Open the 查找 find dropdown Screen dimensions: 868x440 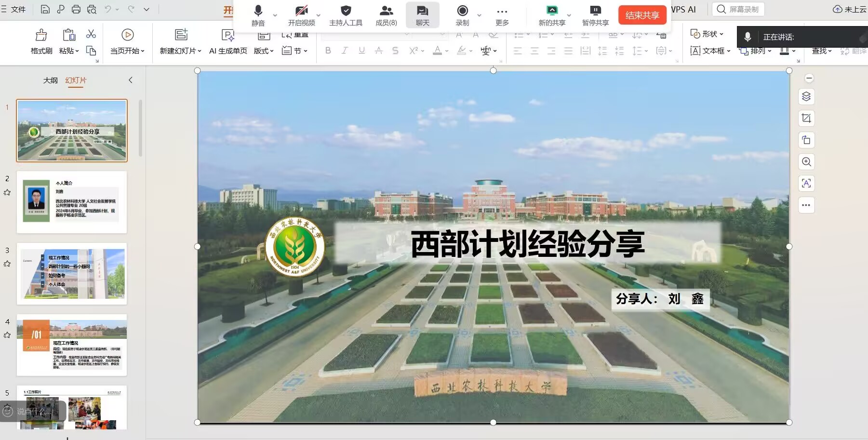click(x=822, y=51)
